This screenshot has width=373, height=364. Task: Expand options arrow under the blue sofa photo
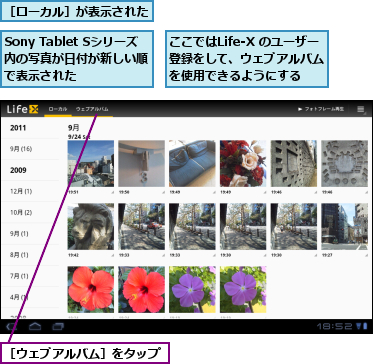214,192
